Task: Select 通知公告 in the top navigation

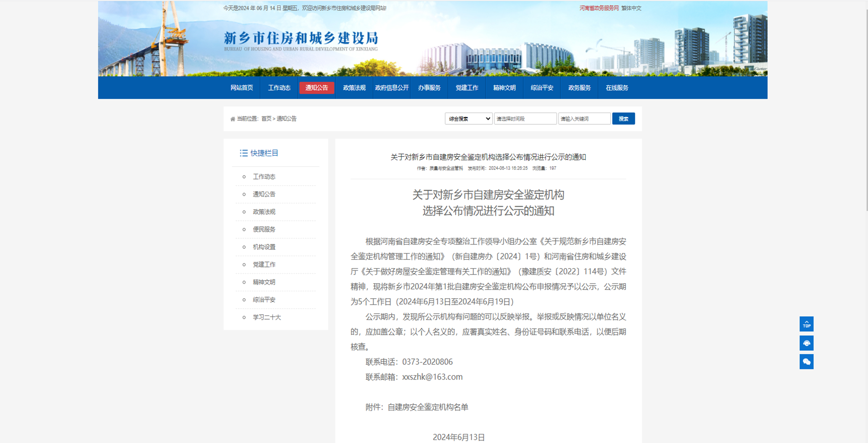Action: 316,87
